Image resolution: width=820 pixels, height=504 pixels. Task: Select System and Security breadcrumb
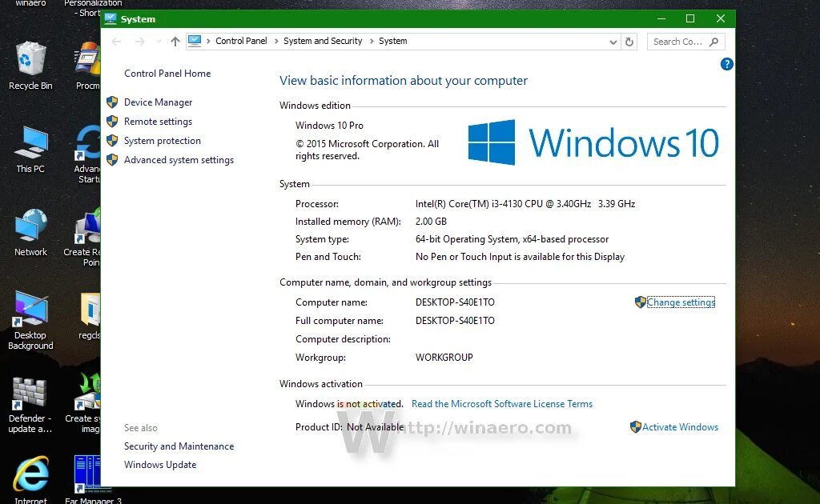[x=323, y=41]
